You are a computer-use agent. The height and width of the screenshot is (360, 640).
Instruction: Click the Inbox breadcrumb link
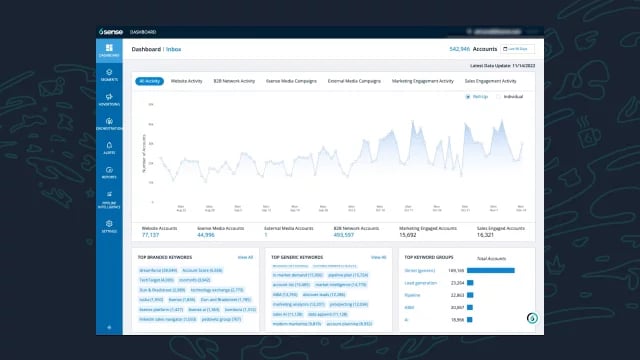[x=173, y=49]
